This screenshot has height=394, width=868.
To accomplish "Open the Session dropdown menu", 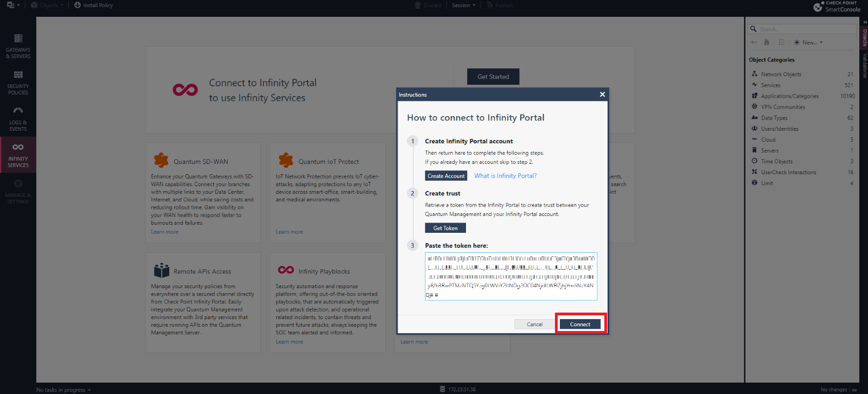I will [463, 5].
